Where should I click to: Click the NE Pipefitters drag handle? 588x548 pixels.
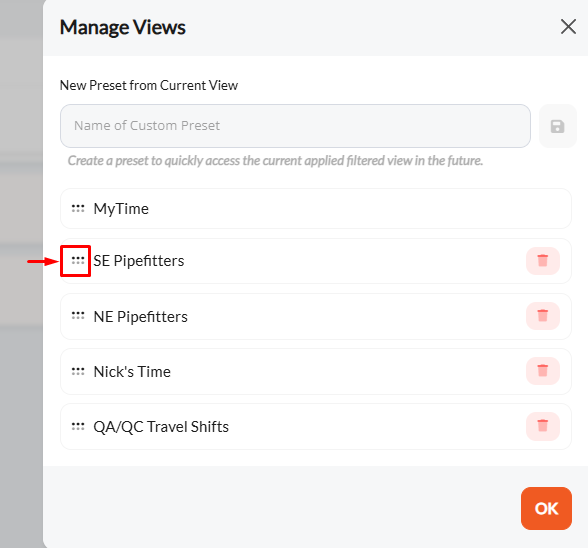(x=78, y=316)
